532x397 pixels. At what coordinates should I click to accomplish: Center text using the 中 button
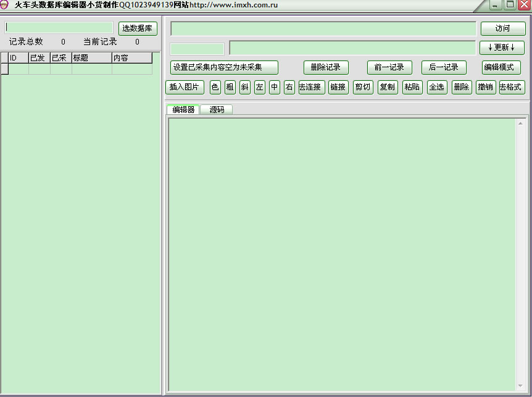(274, 88)
